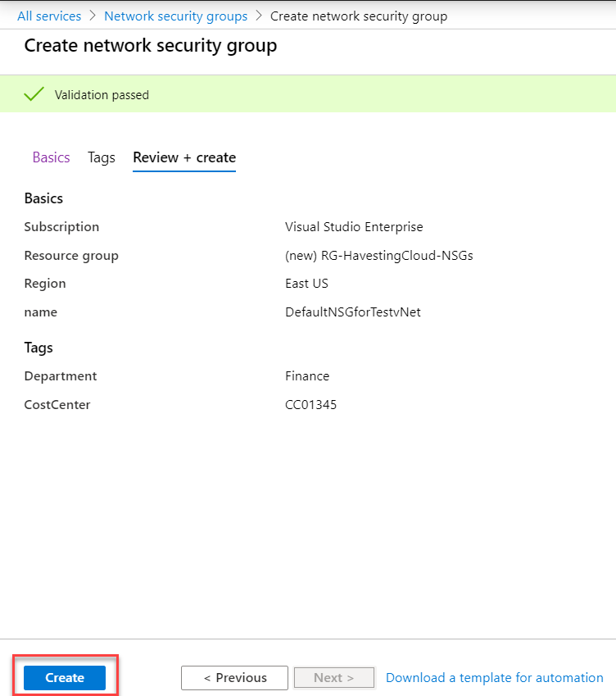Click the DefaultNSGforTestvNet name value
This screenshot has width=616, height=696.
click(352, 312)
